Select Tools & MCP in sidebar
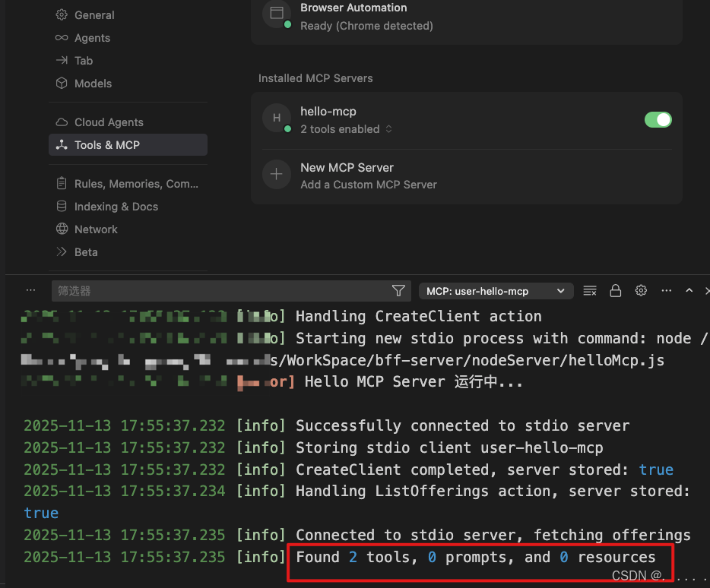The width and height of the screenshot is (710, 588). [128, 145]
